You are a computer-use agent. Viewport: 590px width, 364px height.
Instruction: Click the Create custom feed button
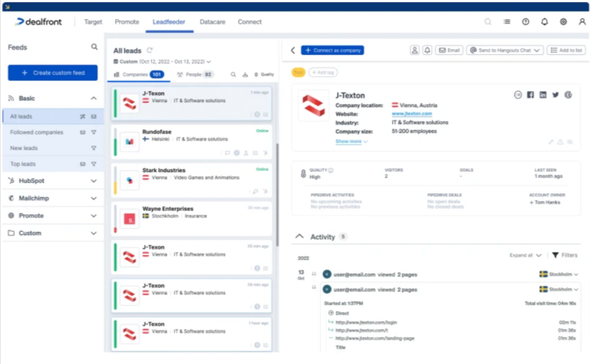pos(53,73)
